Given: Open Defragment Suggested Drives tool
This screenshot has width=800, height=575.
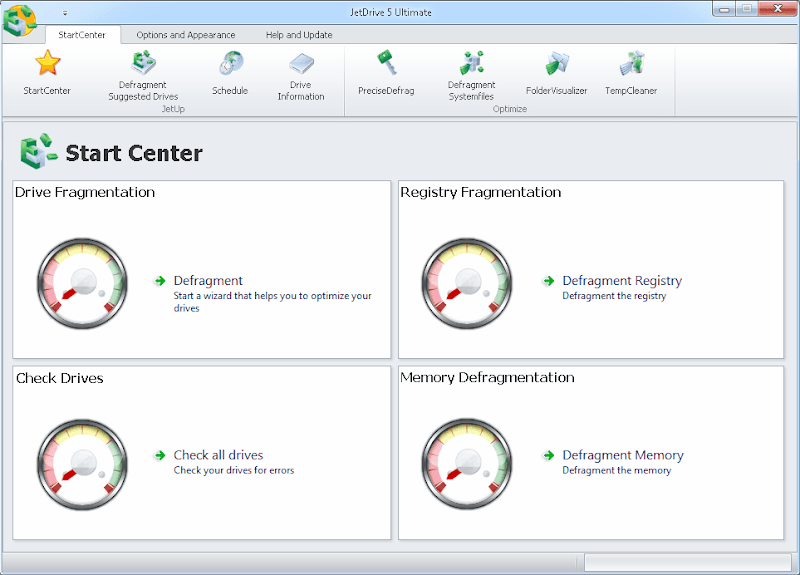Looking at the screenshot, I should [x=143, y=64].
